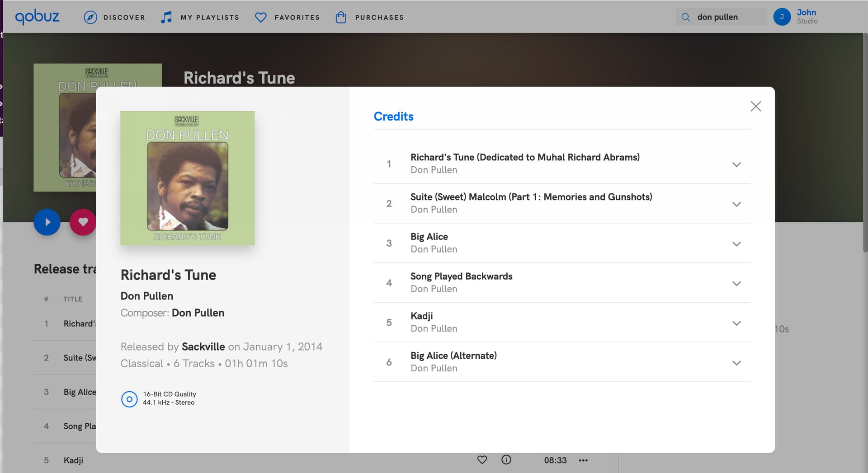Image resolution: width=868 pixels, height=473 pixels.
Task: Select Big Alice (Alternate) title
Action: (453, 356)
